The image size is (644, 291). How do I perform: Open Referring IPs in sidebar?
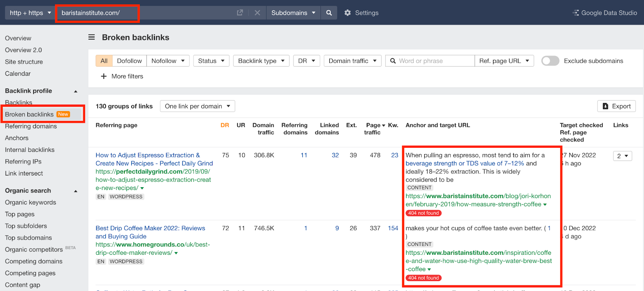tap(23, 161)
